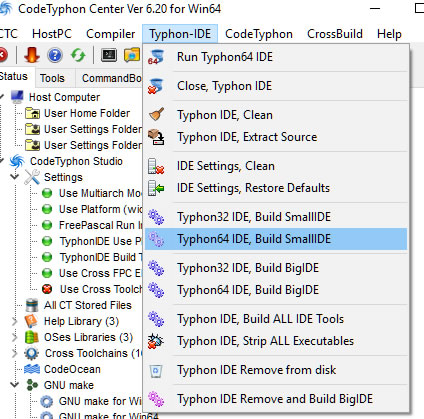This screenshot has height=419, width=424.
Task: Select IDE Settings, Restore Defaults
Action: [276, 188]
